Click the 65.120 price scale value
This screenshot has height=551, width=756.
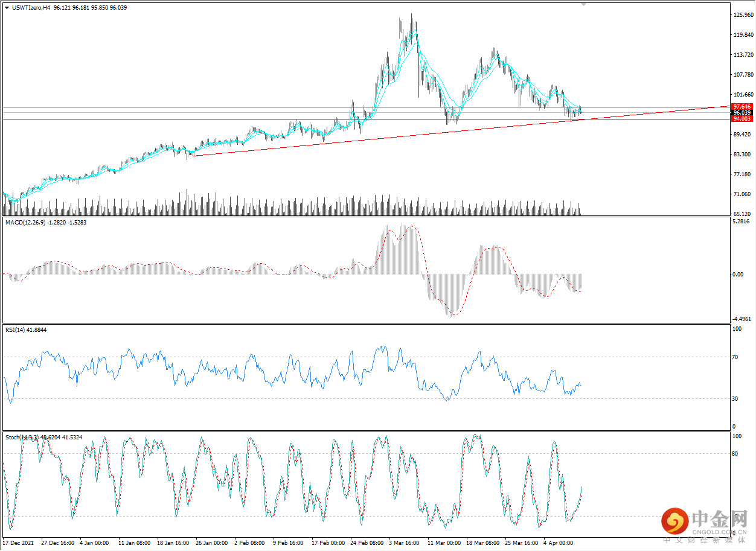742,214
